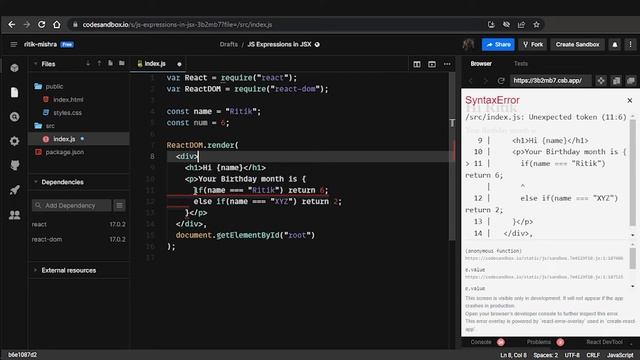Click the JS Expressions in JSX title
Viewport: 640px width, 360px height.
pos(279,44)
